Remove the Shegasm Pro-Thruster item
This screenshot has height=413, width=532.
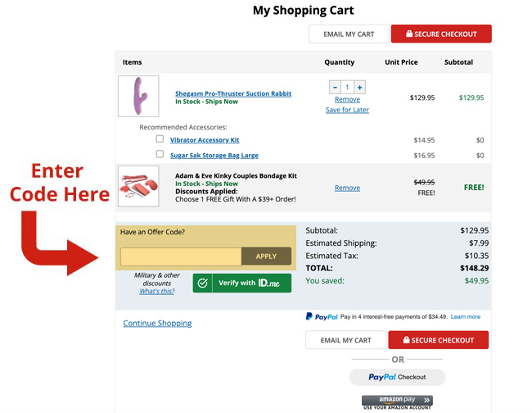[347, 99]
